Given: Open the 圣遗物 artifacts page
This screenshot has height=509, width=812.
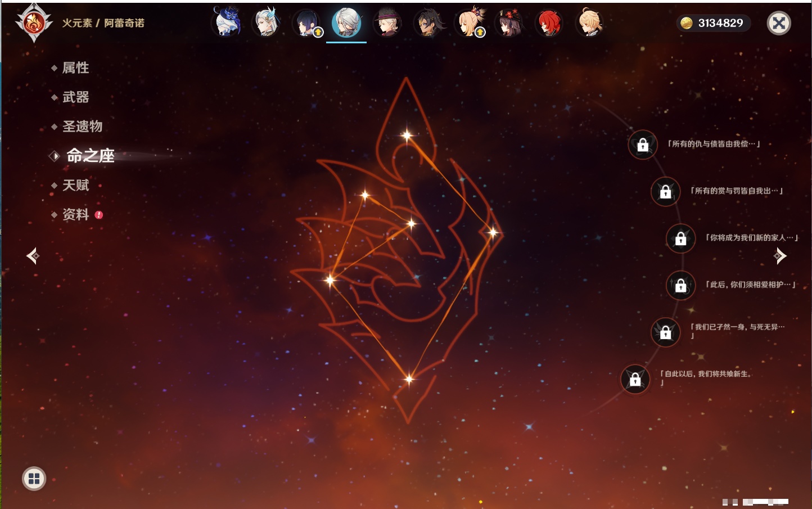Looking at the screenshot, I should (x=82, y=127).
